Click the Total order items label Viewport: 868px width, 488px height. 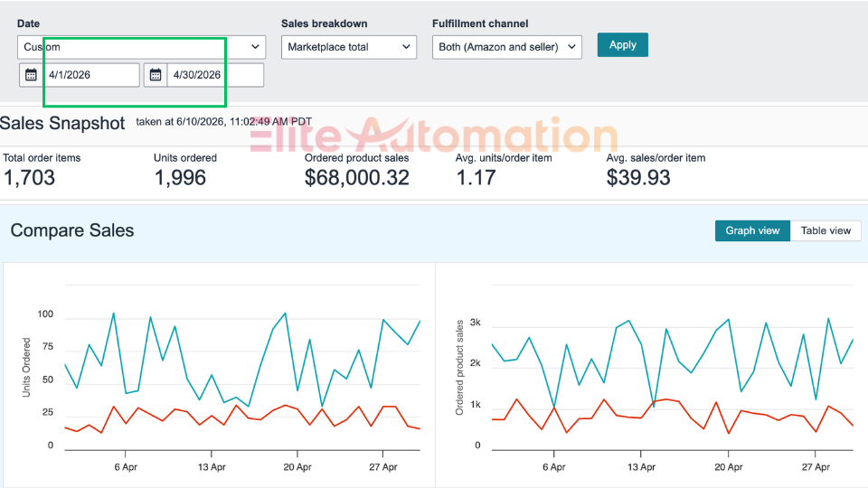coord(42,157)
